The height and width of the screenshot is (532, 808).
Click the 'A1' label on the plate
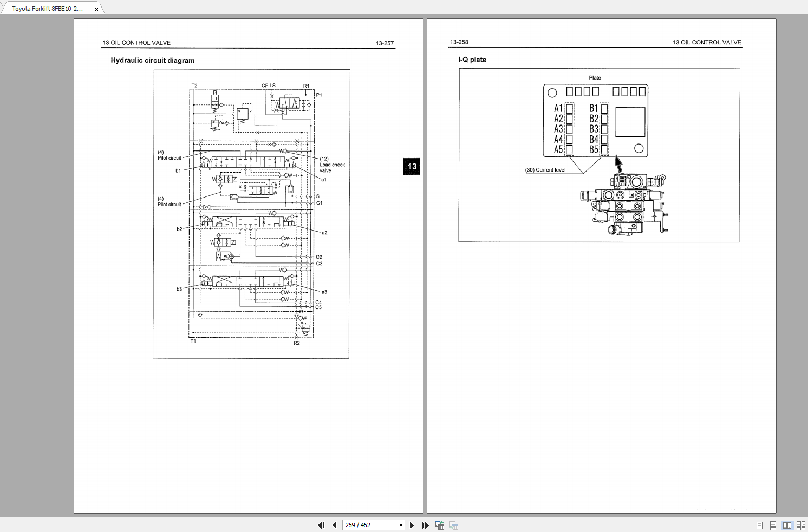558,109
